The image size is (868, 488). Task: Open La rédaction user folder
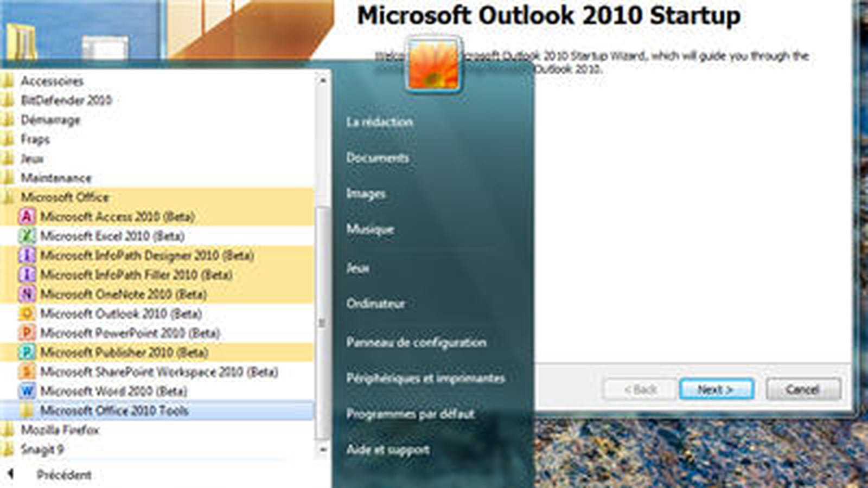[x=380, y=122]
